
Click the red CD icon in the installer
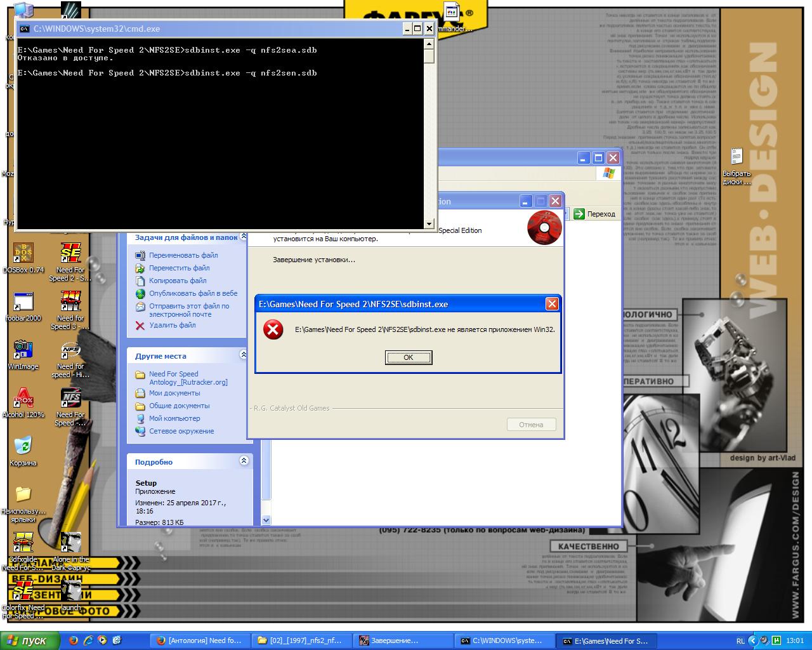[x=544, y=227]
